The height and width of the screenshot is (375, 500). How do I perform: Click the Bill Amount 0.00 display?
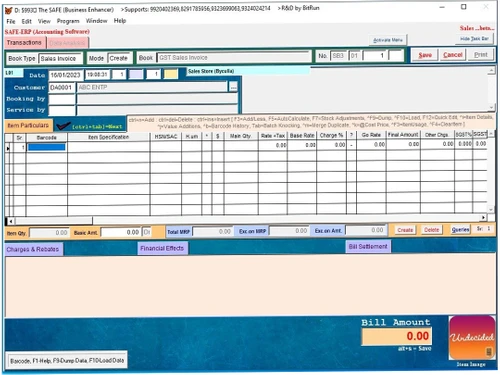397,336
